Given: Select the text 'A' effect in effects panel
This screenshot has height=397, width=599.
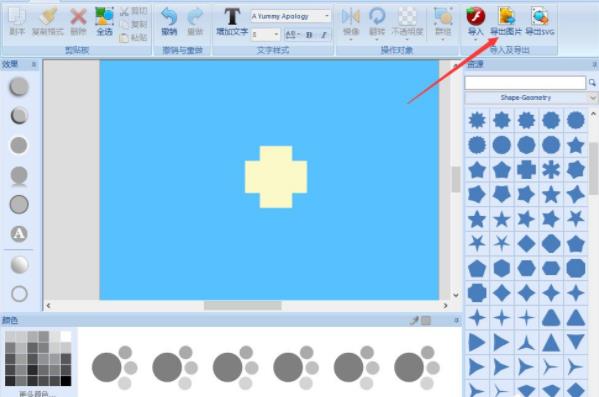Looking at the screenshot, I should [x=19, y=234].
